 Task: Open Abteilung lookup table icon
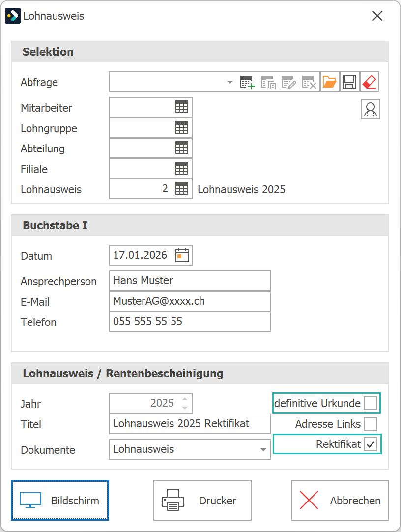(182, 148)
